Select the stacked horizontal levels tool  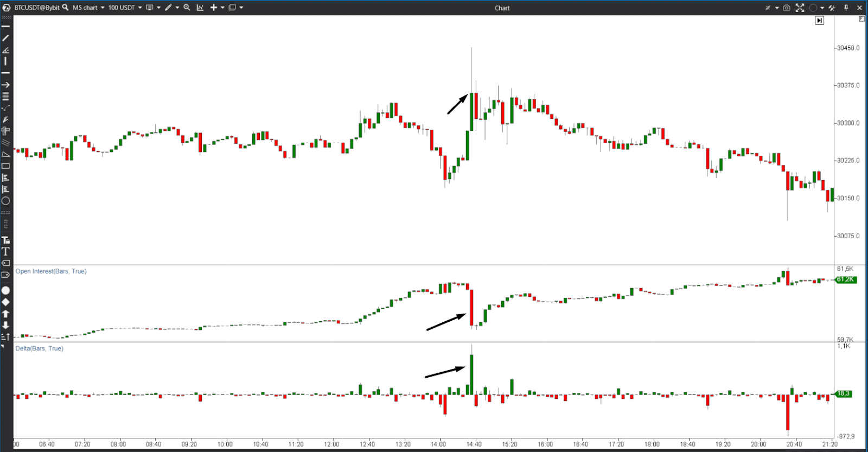pos(5,96)
